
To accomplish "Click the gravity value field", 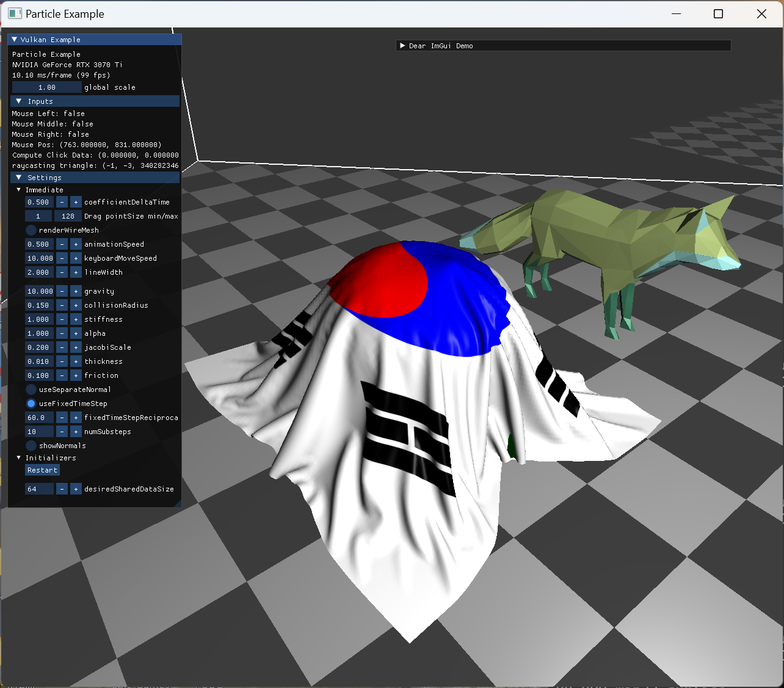I will [x=39, y=291].
